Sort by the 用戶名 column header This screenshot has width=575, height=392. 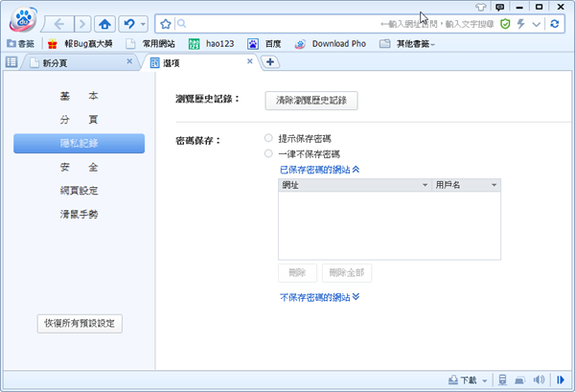(467, 185)
